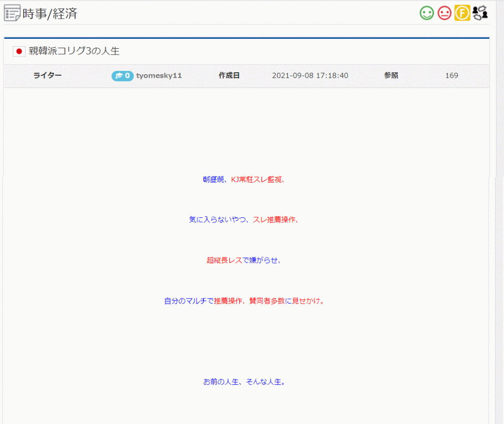Viewport: 504px width, 424px height.
Task: Click the 作成日 label
Action: [229, 76]
